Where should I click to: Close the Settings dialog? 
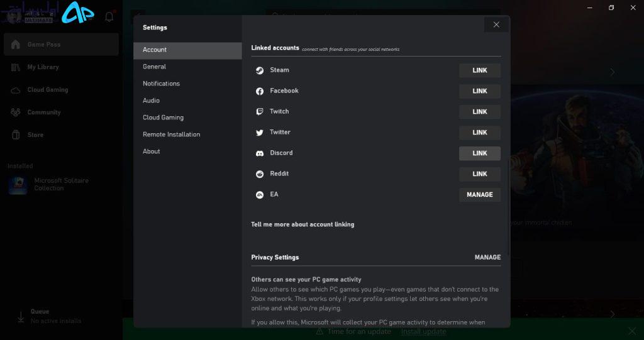pyautogui.click(x=496, y=25)
